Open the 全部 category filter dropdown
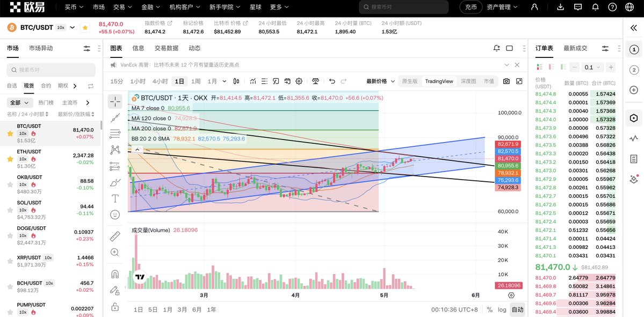This screenshot has width=644, height=317. [20, 102]
